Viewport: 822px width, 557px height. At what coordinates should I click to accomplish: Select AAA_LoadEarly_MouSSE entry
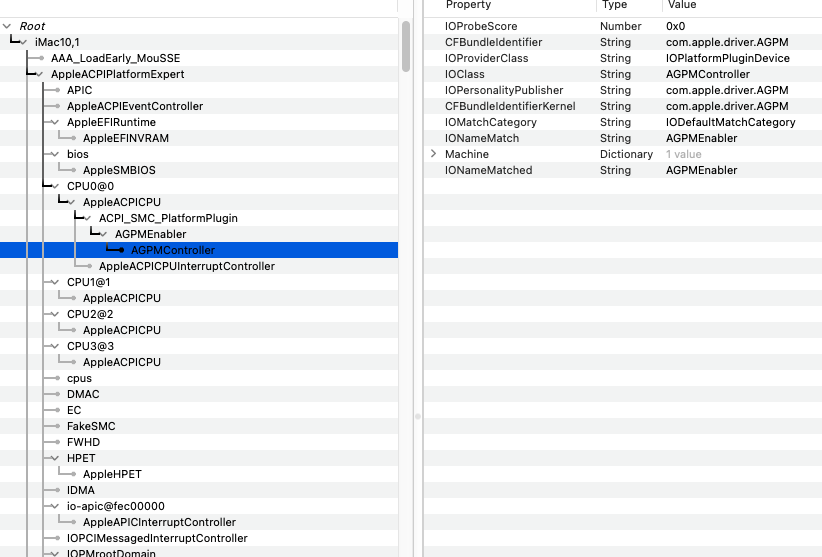[115, 58]
